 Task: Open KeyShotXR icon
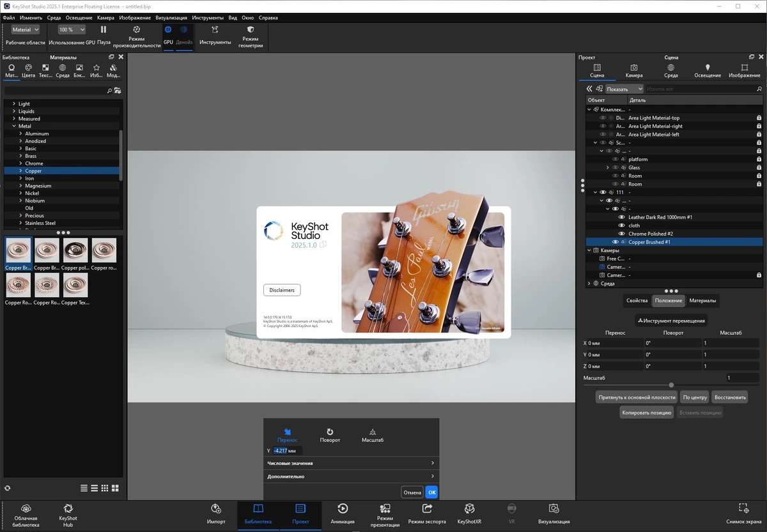coord(469,508)
